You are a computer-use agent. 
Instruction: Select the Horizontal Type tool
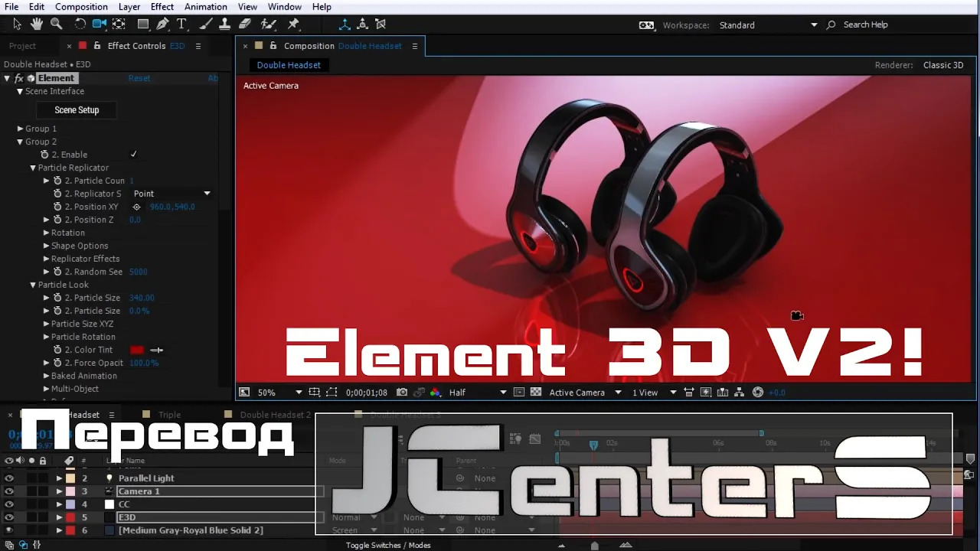181,24
